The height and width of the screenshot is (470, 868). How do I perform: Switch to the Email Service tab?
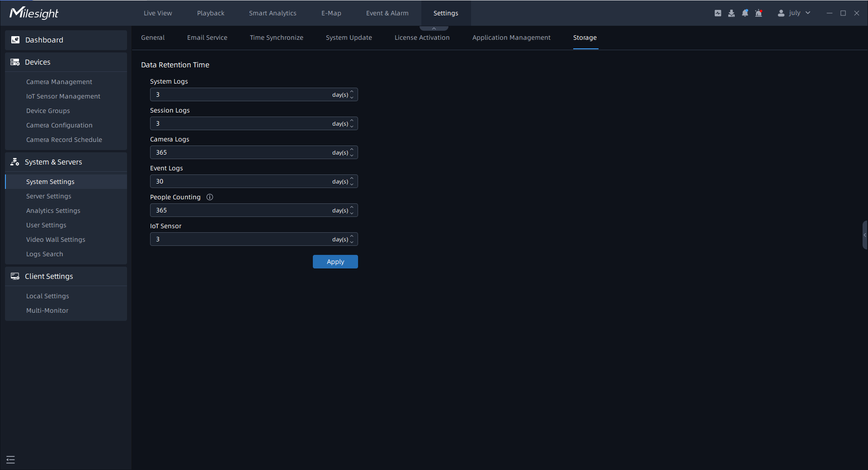207,38
